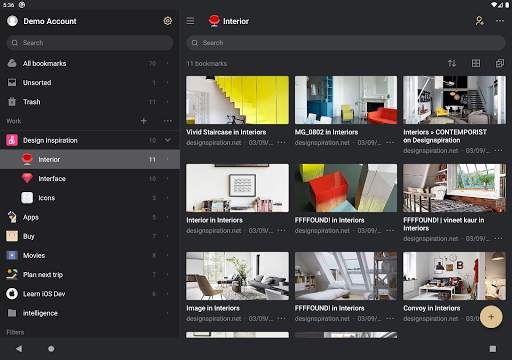Open the Interface collection

[x=90, y=179]
